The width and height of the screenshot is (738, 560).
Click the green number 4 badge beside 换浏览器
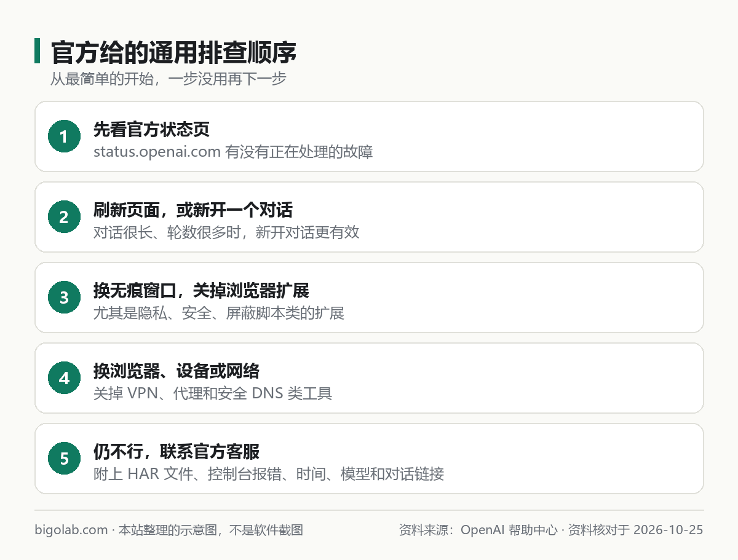pos(65,378)
